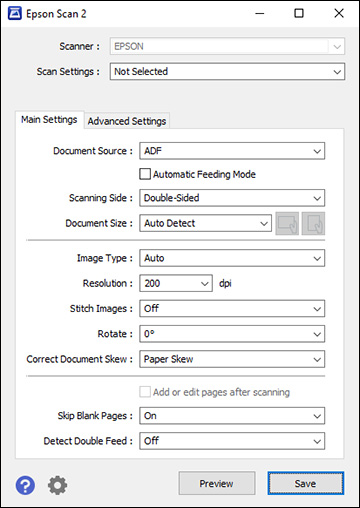
Task: Click the landscape orientation icon
Action: point(287,223)
